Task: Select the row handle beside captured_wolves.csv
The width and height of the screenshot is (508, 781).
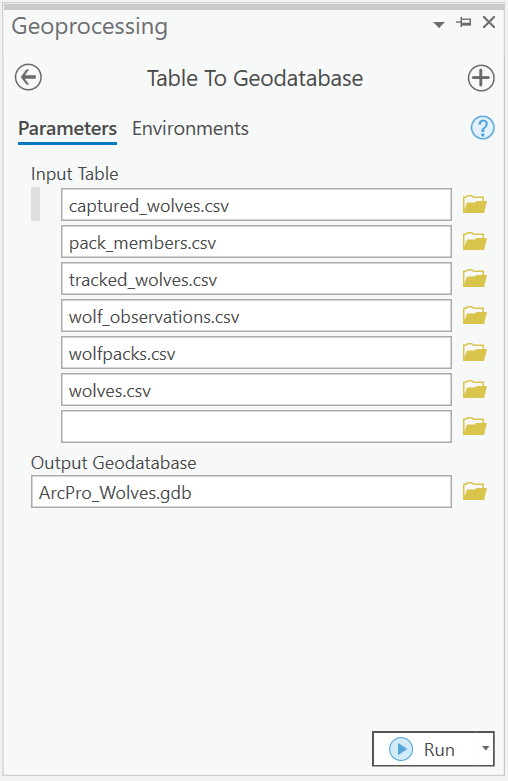Action: (35, 204)
